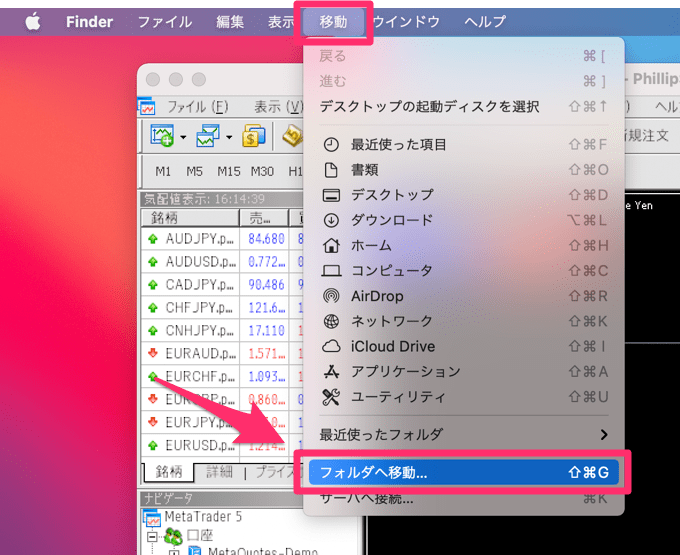The image size is (680, 555).
Task: Go to ダウンロード folder via menu
Action: [x=464, y=220]
